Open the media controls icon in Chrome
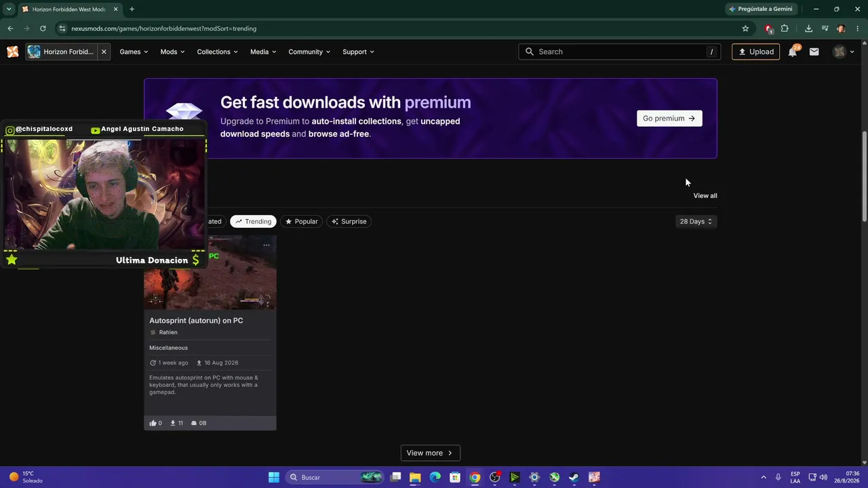 pos(825,28)
